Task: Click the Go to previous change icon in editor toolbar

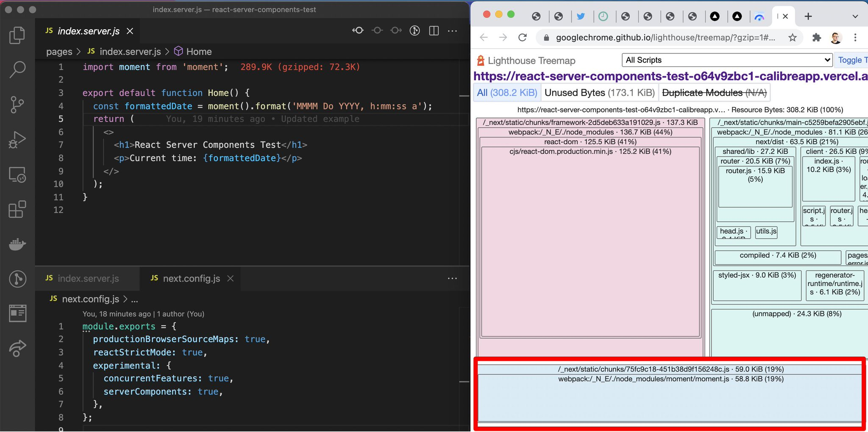Action: (358, 31)
